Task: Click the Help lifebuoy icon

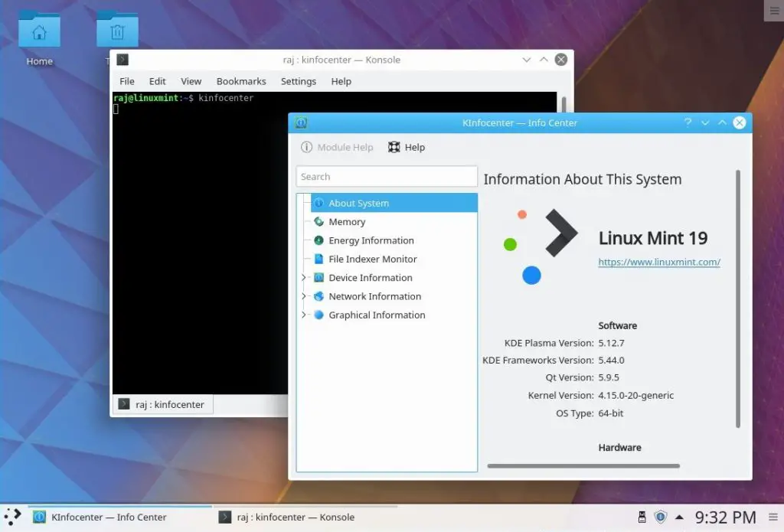Action: [394, 147]
